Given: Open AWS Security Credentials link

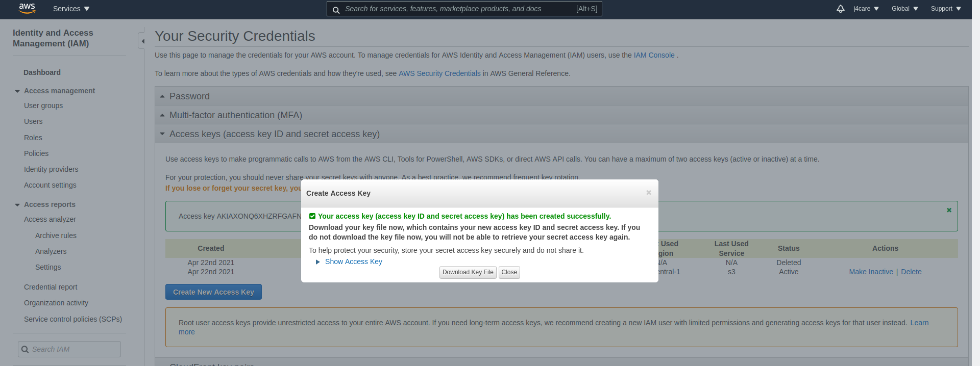Looking at the screenshot, I should tap(439, 73).
